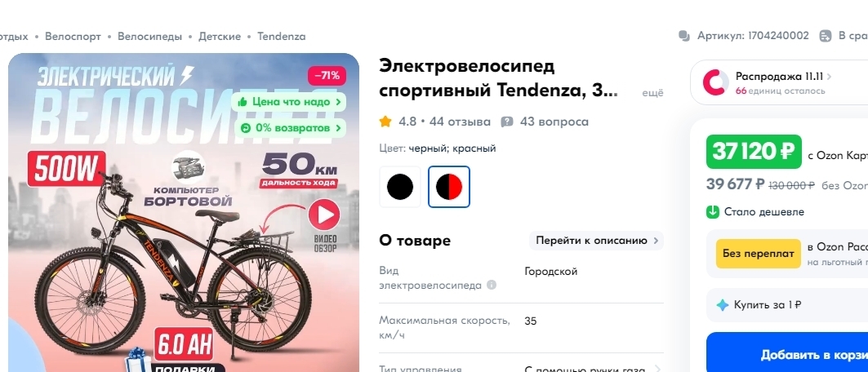Click the sparkle icon in Купить за 1 ₽
This screenshot has height=372, width=868.
point(722,304)
